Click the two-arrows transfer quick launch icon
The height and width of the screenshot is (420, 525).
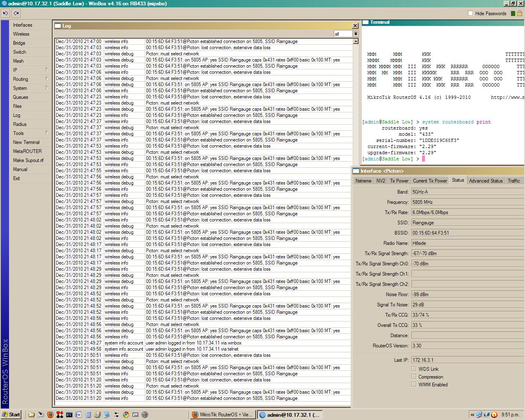click(116, 415)
